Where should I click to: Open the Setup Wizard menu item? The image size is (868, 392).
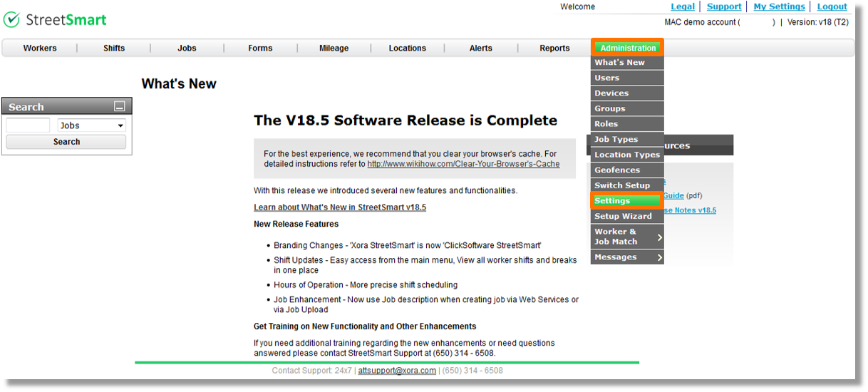[623, 216]
